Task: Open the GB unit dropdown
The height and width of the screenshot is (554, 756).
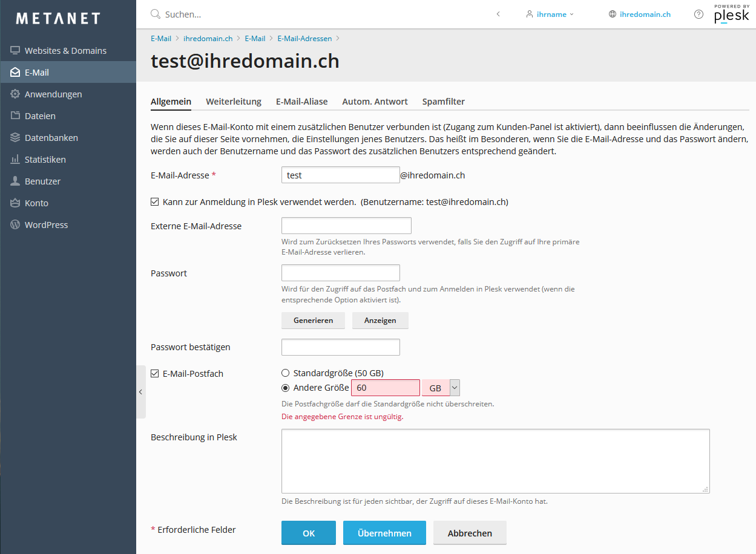Action: tap(455, 388)
